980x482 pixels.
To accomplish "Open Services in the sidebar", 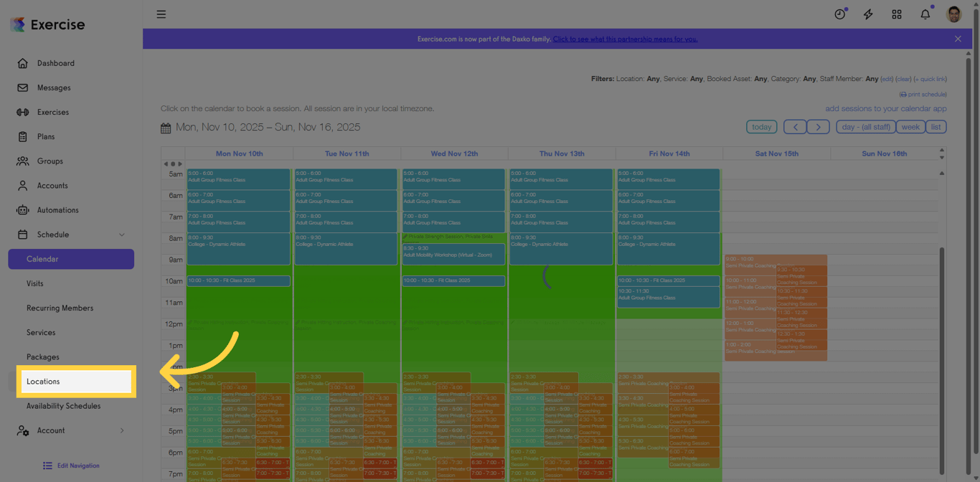I will pos(41,332).
